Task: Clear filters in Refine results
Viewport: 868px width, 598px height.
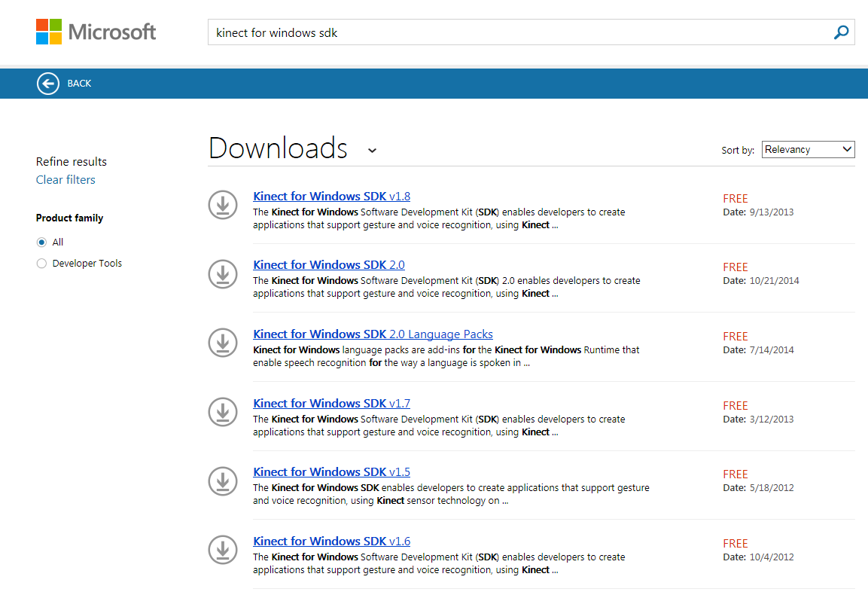Action: (x=65, y=180)
